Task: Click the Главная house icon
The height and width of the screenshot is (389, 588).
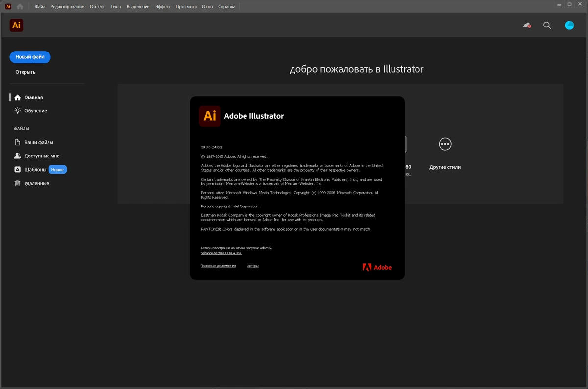Action: click(18, 97)
